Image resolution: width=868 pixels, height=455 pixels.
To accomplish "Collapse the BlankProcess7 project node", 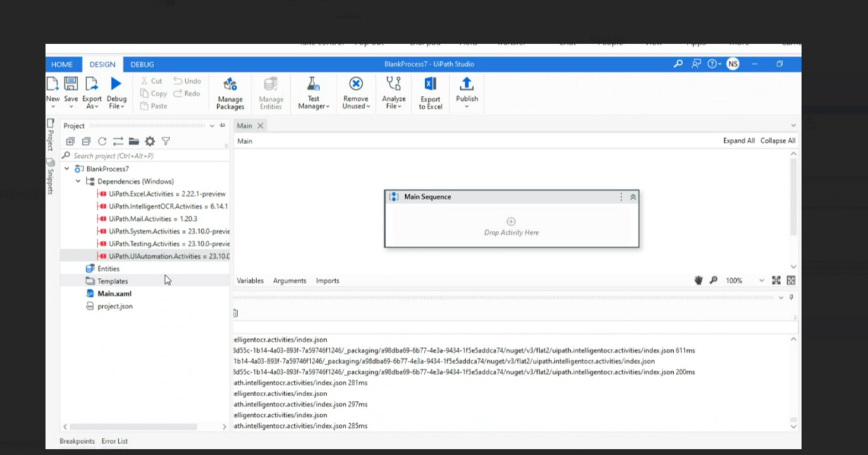I will pos(66,168).
